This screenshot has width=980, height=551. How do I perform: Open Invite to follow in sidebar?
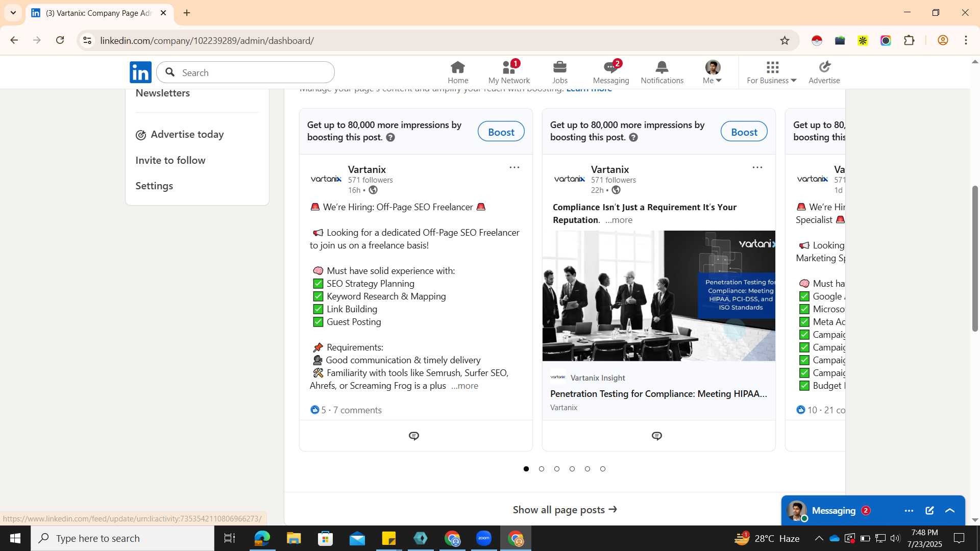(x=170, y=160)
